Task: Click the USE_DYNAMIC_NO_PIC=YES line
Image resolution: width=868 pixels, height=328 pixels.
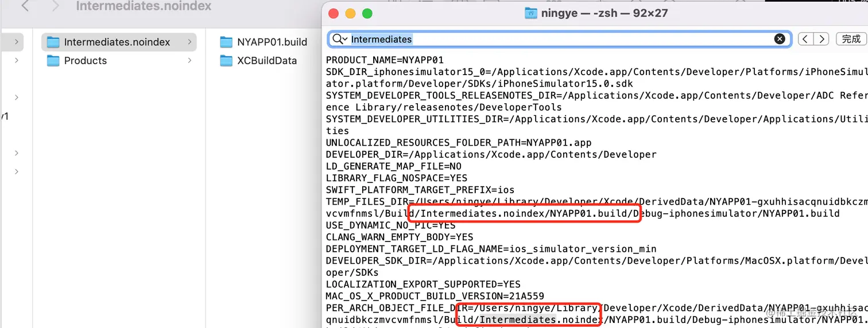Action: point(390,225)
